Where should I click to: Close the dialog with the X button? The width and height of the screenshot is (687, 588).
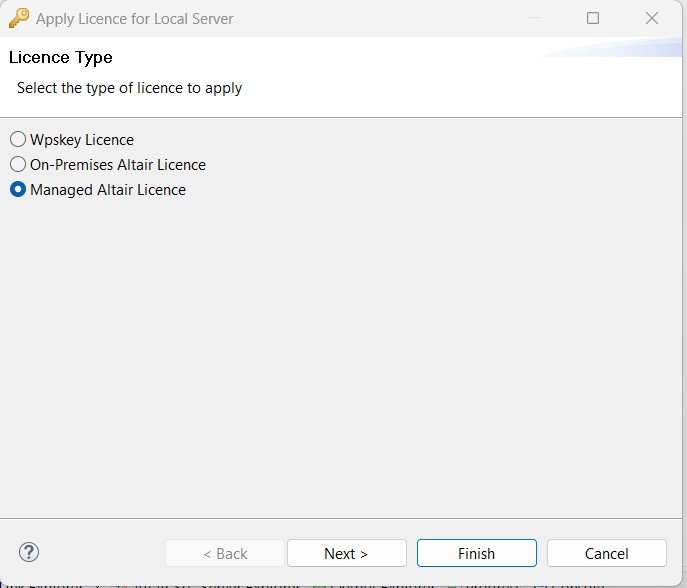pyautogui.click(x=652, y=18)
